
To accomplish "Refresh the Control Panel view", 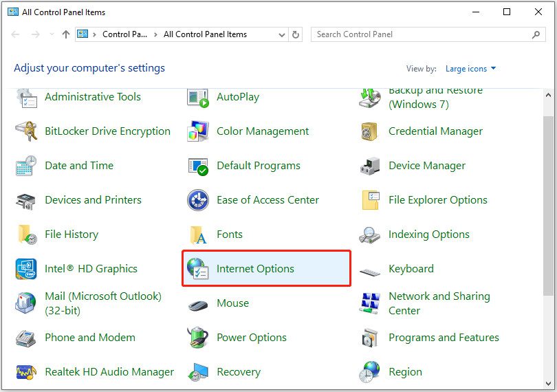I will [296, 35].
